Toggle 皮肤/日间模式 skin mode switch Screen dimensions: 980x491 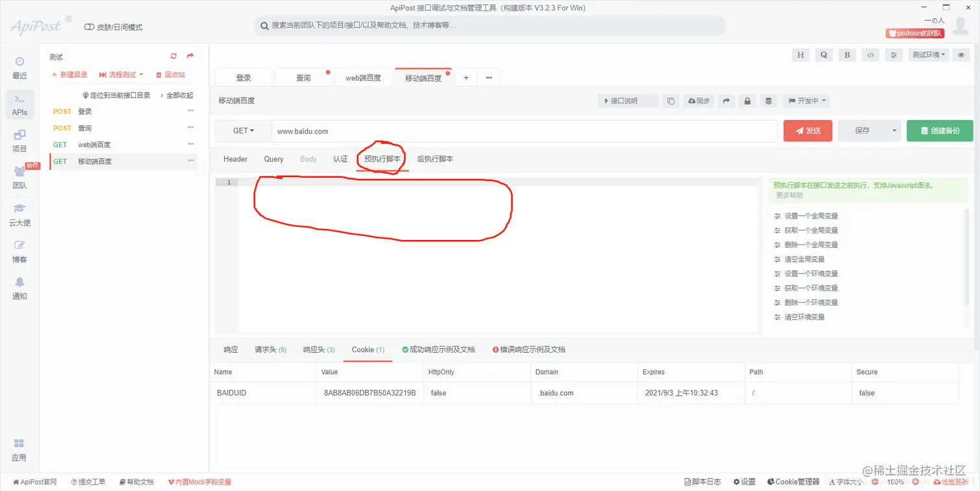coord(89,27)
